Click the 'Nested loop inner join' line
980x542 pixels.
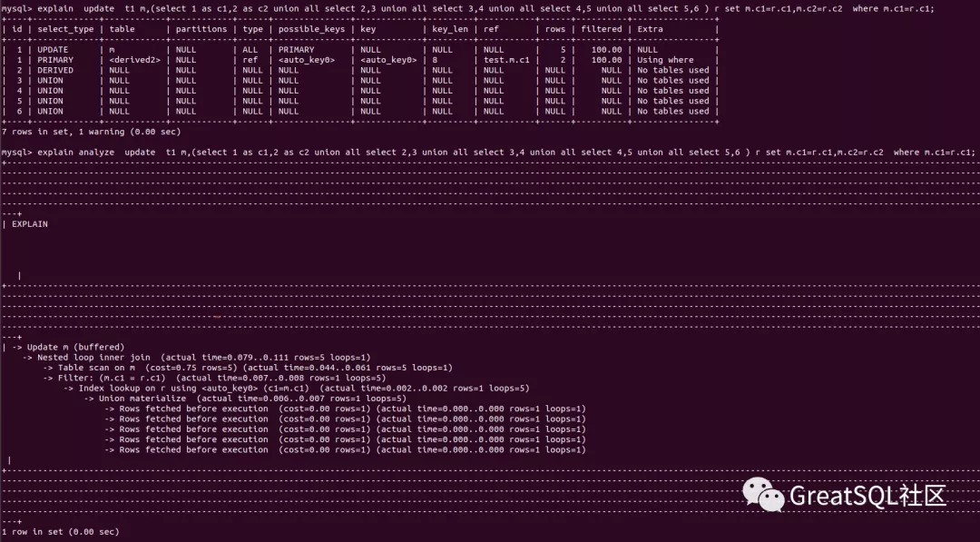(196, 358)
